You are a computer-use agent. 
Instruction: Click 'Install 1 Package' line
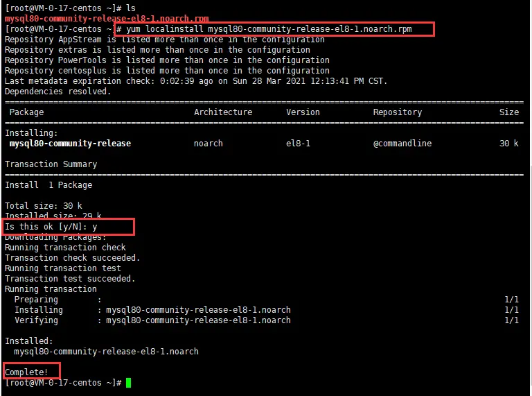[x=48, y=185]
